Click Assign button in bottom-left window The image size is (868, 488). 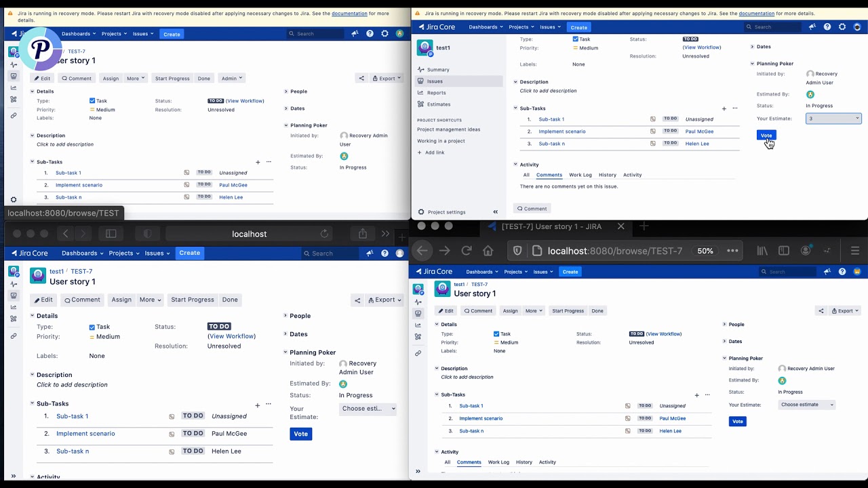[121, 300]
